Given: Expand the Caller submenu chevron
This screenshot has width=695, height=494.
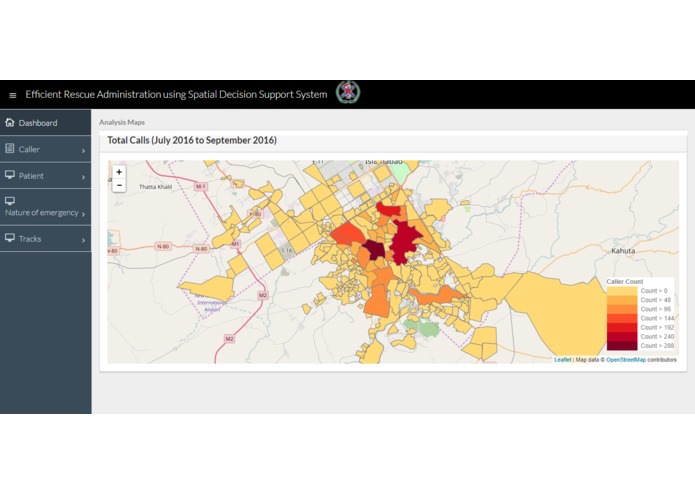Looking at the screenshot, I should [x=83, y=151].
